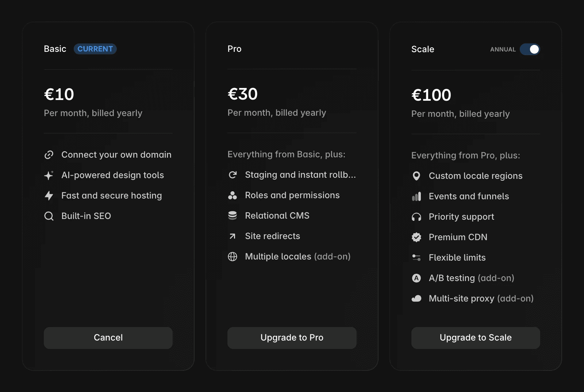Click the location pin icon for Custom locale regions

(416, 176)
